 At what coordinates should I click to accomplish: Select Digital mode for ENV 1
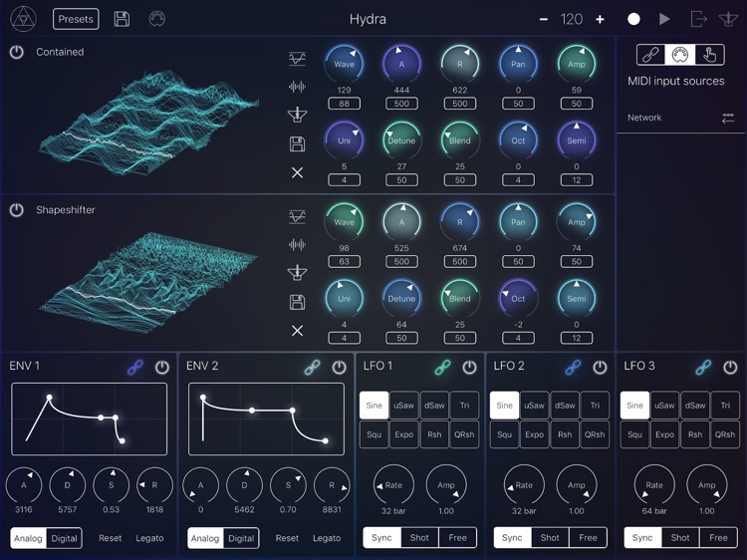pos(65,538)
